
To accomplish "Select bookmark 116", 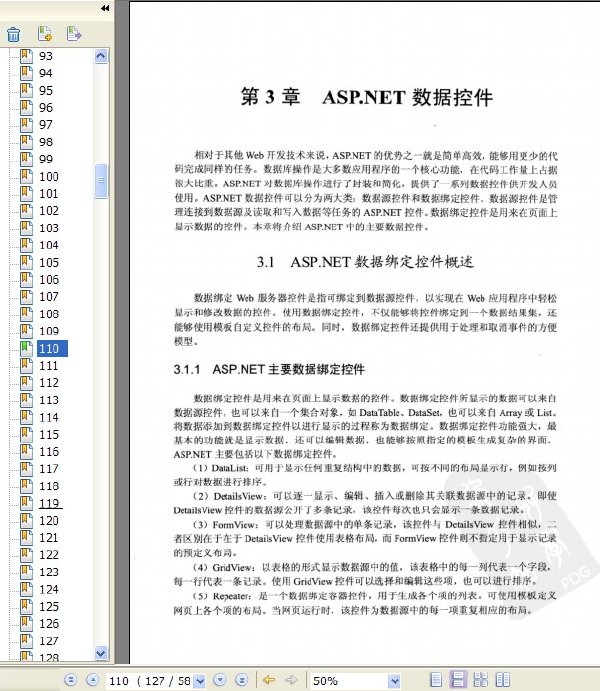I will click(x=49, y=451).
